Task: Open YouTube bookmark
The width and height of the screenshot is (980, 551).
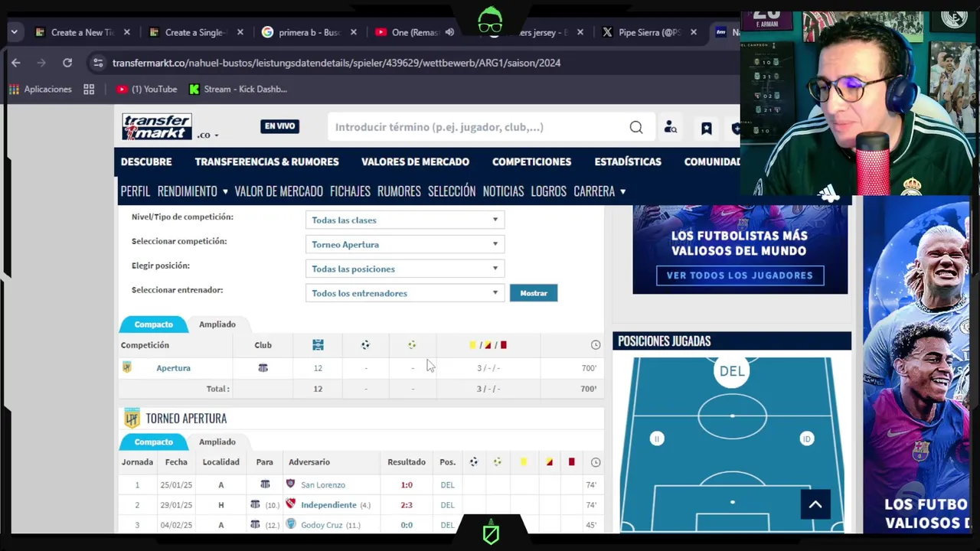Action: click(146, 90)
